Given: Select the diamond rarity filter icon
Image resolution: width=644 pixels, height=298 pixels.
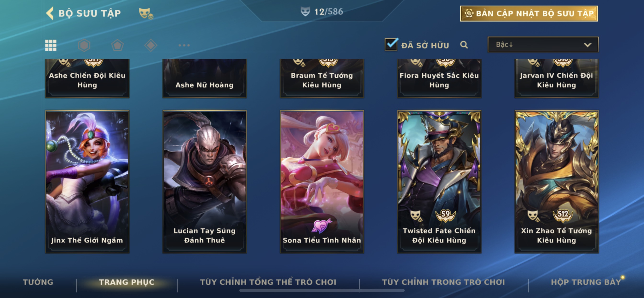Looking at the screenshot, I should tap(151, 45).
